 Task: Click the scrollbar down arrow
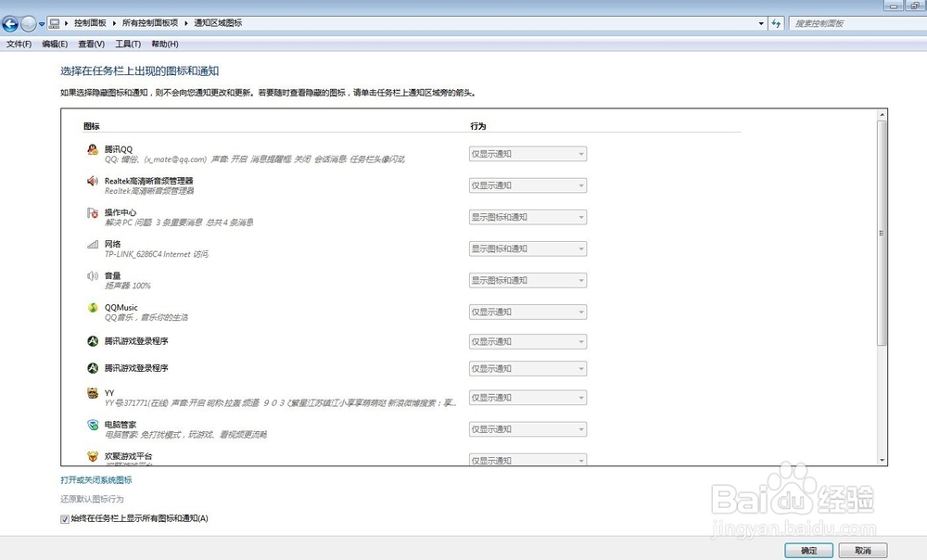[882, 460]
